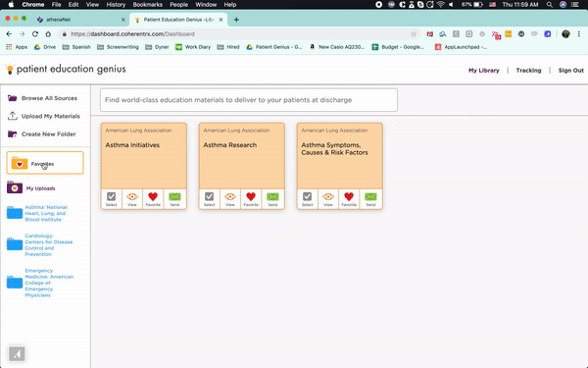Open Apps bookmark shortcut
Viewport: 588px width, 368px height.
click(17, 47)
